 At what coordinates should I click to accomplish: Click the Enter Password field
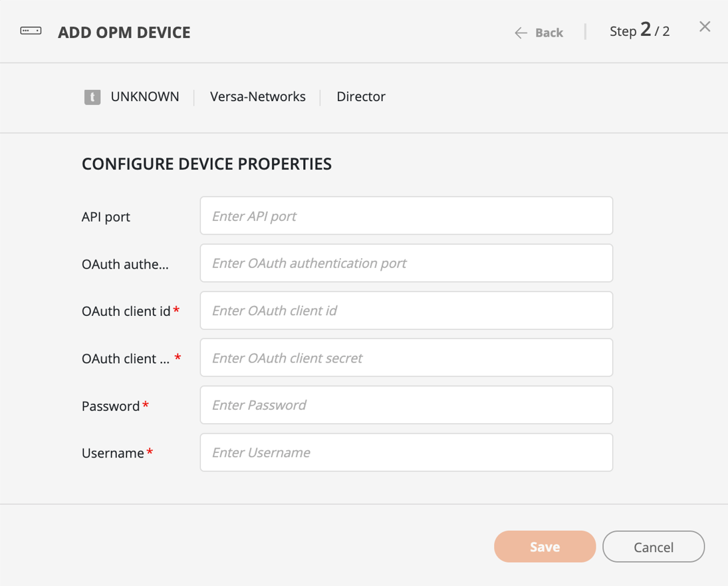pos(406,405)
